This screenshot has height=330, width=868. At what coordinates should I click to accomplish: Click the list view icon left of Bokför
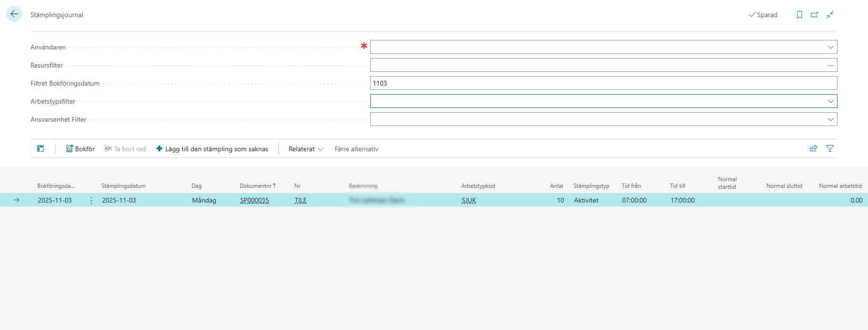point(40,149)
